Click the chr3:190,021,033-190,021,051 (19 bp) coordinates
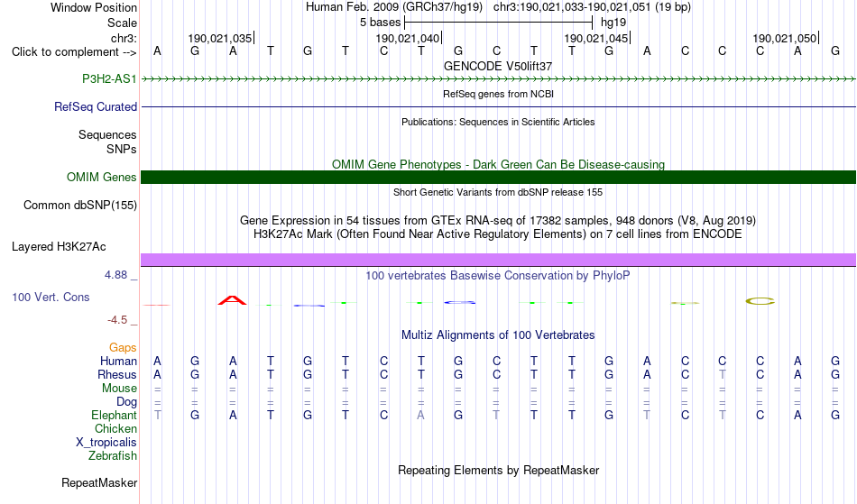857x504 pixels. (x=592, y=7)
